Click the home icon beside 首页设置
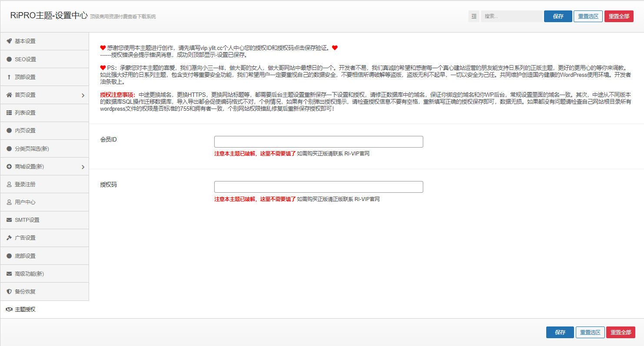 9,95
